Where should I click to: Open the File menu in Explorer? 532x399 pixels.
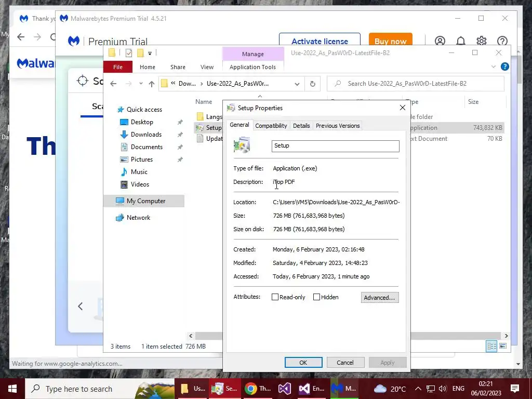pyautogui.click(x=118, y=67)
